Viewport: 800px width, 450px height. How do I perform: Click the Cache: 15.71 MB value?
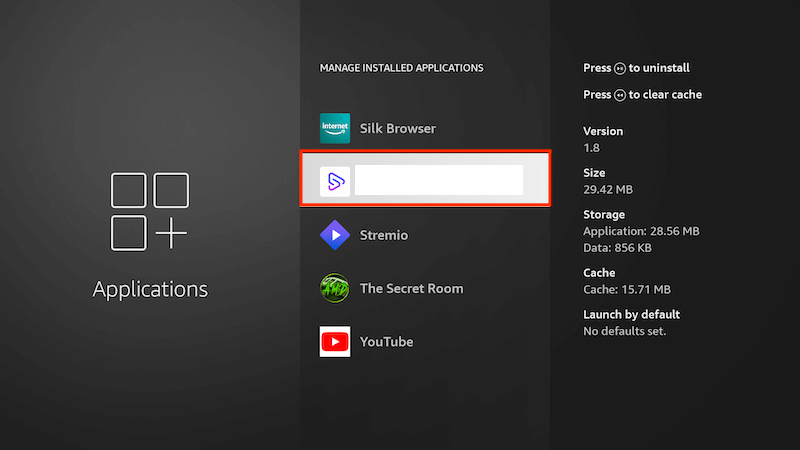627,290
